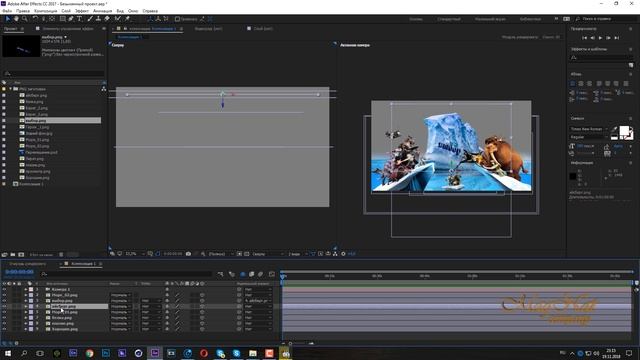Select the Brush tool
Image resolution: width=640 pixels, height=360 pixels.
[90, 19]
